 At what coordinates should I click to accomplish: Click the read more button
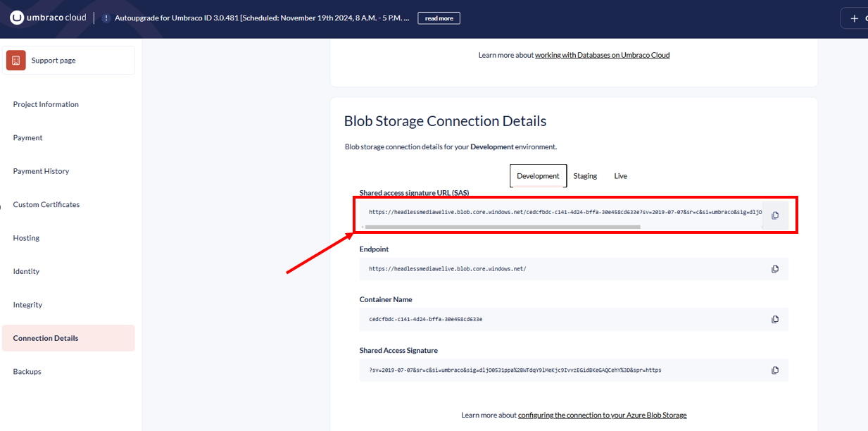(x=439, y=18)
